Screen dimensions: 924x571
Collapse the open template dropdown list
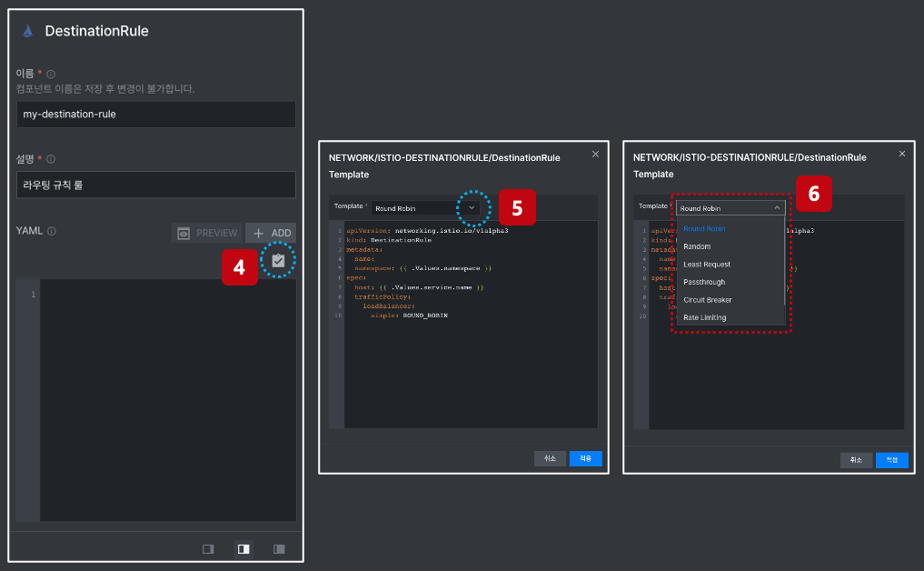coord(777,207)
